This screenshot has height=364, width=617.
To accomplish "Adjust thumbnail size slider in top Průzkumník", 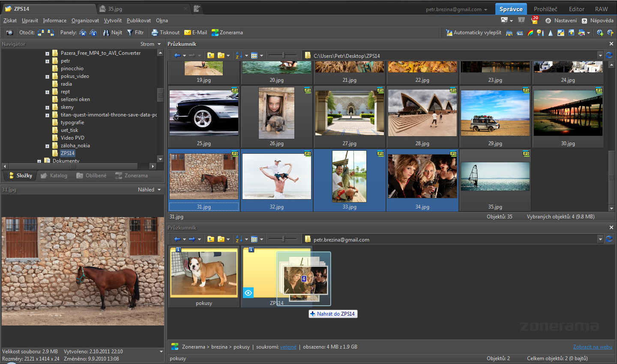I will pyautogui.click(x=283, y=55).
